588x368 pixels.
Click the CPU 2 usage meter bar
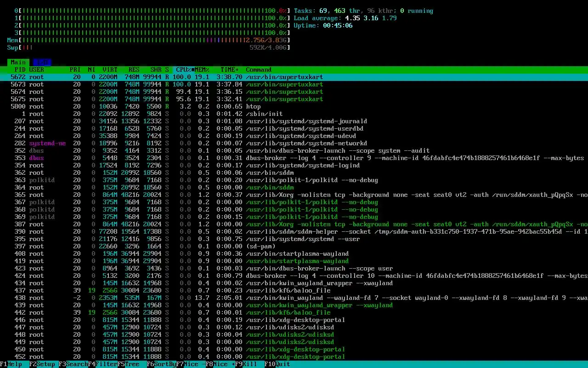click(x=153, y=25)
